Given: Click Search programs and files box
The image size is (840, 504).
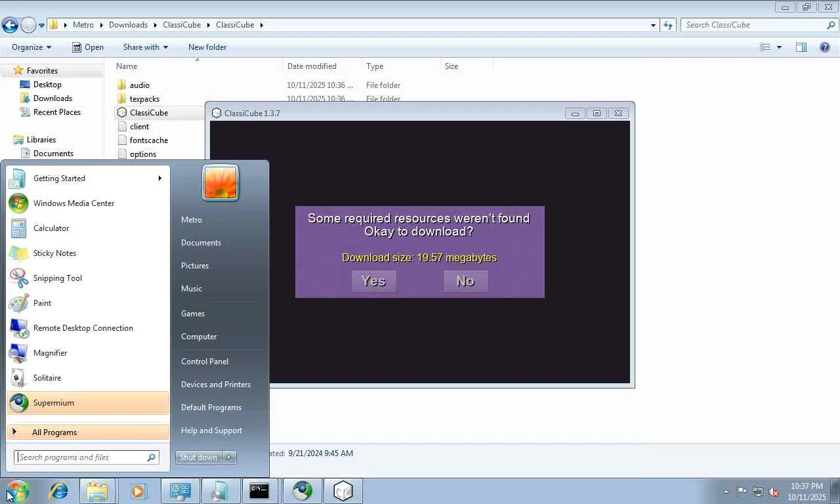Looking at the screenshot, I should coord(86,457).
